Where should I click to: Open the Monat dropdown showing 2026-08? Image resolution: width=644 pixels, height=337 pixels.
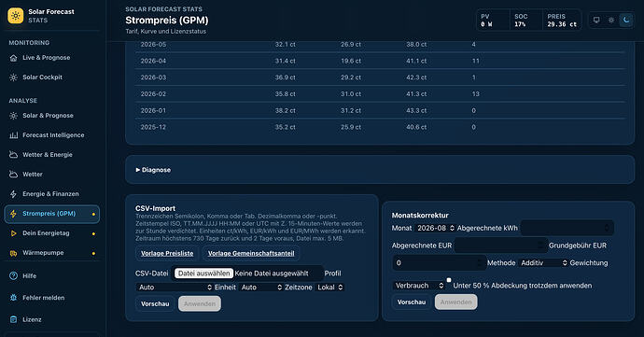(435, 228)
